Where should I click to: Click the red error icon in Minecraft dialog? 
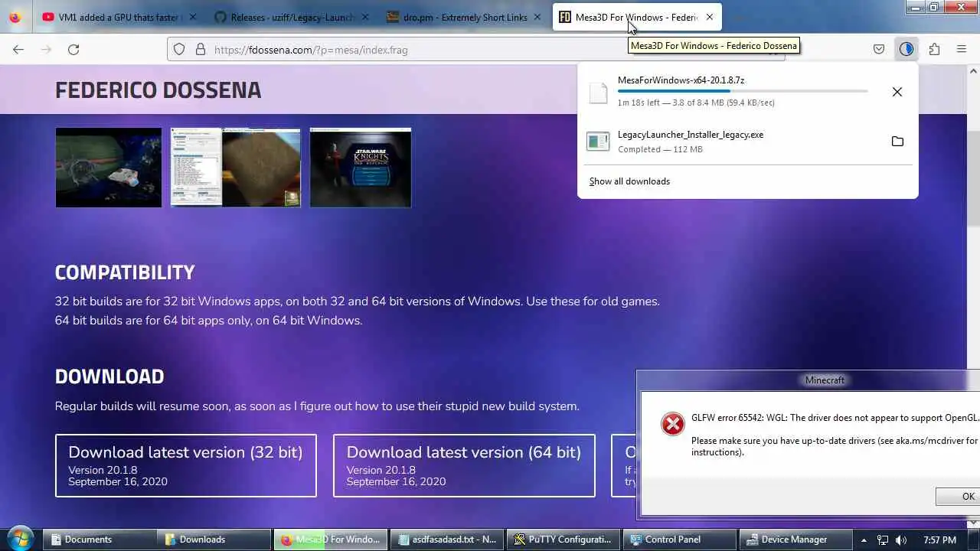[673, 424]
